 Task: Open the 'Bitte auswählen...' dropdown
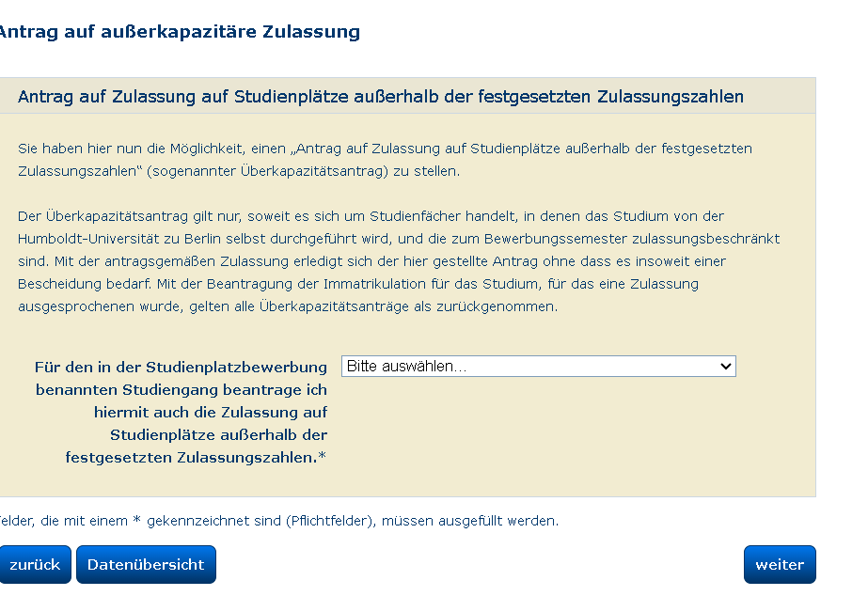538,367
